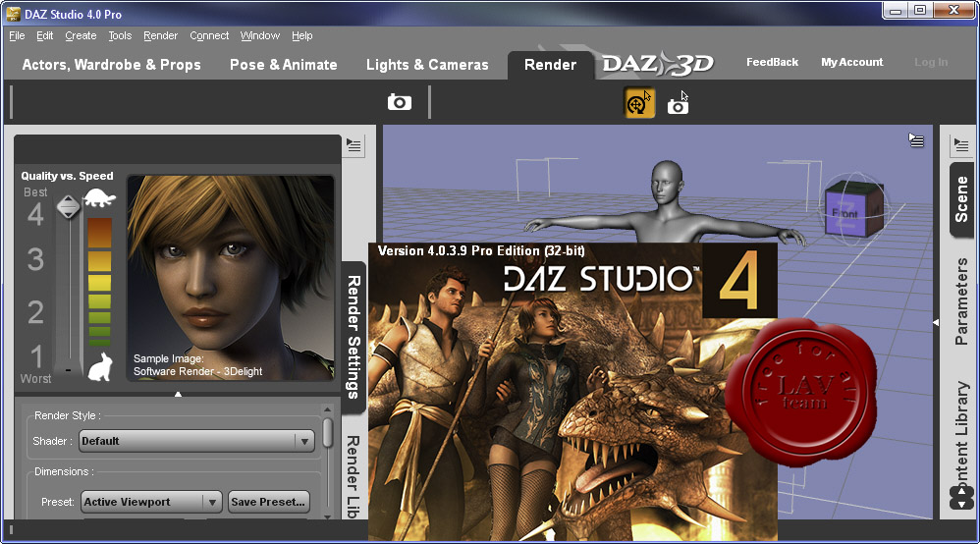This screenshot has width=980, height=544.
Task: Open viewport options menu icon
Action: [915, 140]
